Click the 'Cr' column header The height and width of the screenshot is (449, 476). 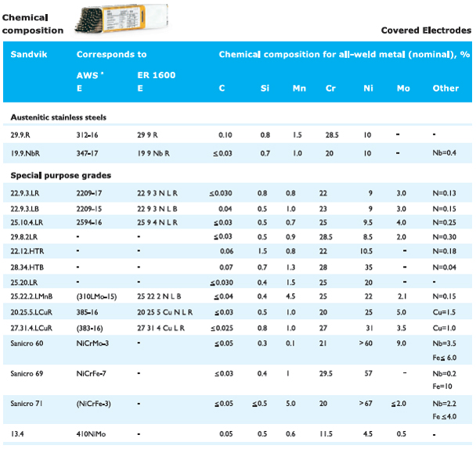point(330,88)
